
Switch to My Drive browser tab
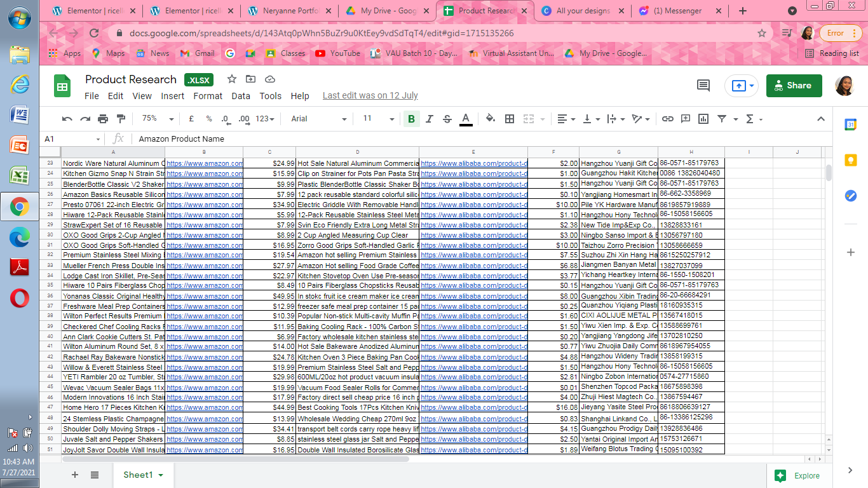(388, 11)
